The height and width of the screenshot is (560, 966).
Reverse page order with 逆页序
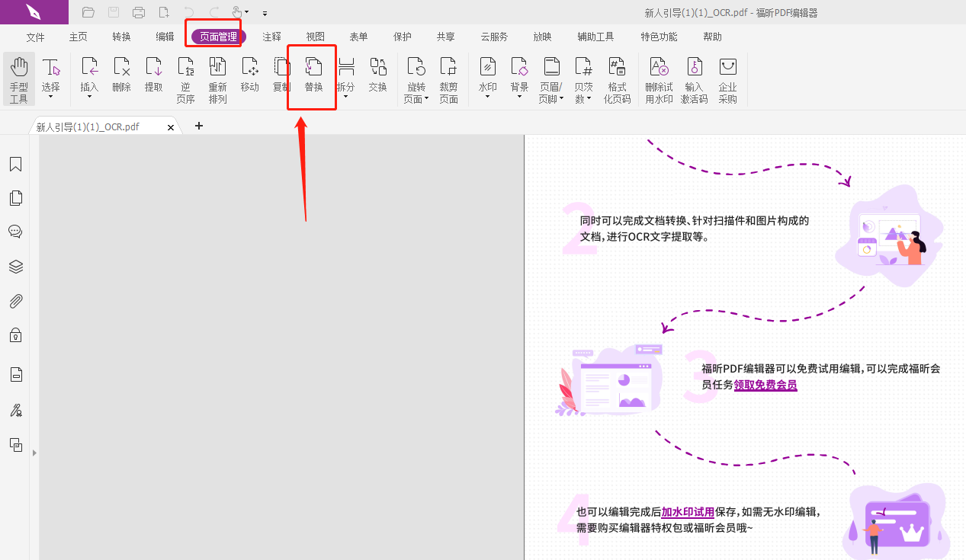[185, 79]
